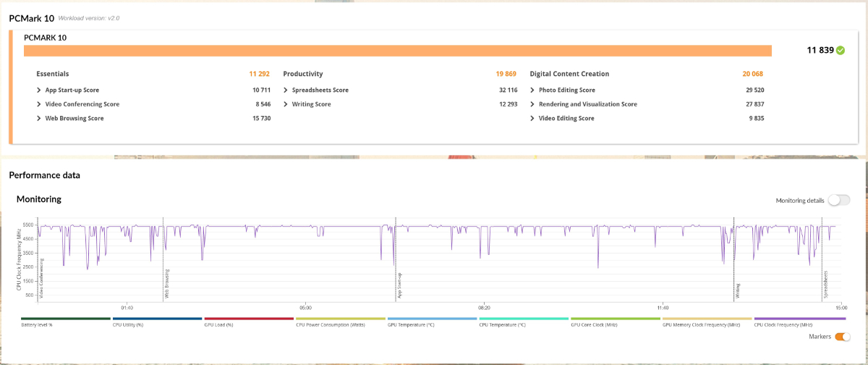Viewport: 868px width, 365px height.
Task: Click the 08:20 time axis label
Action: coord(484,307)
